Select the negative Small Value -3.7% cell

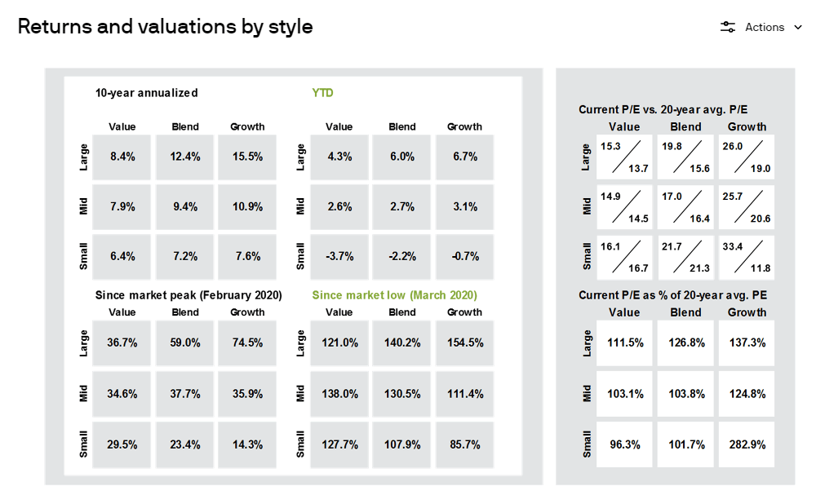[339, 256]
